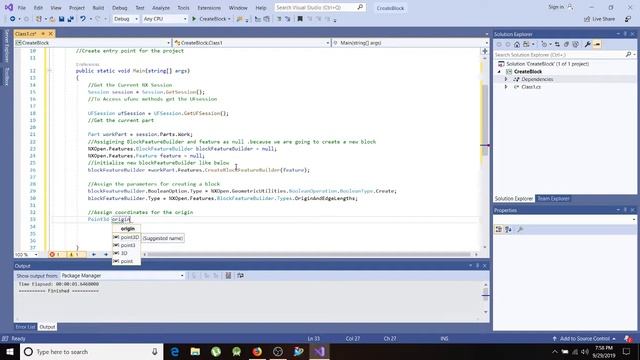Collapse the CreateBlock project node

click(x=499, y=71)
